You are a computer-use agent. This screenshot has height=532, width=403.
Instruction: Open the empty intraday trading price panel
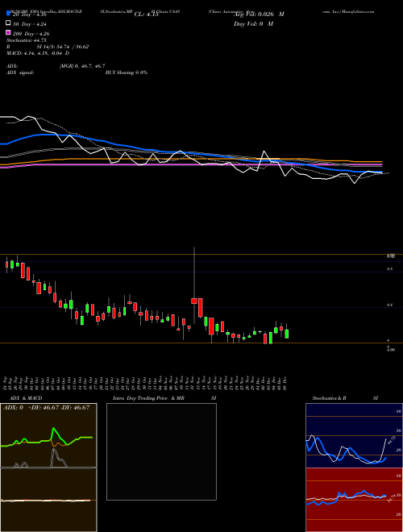tap(161, 451)
